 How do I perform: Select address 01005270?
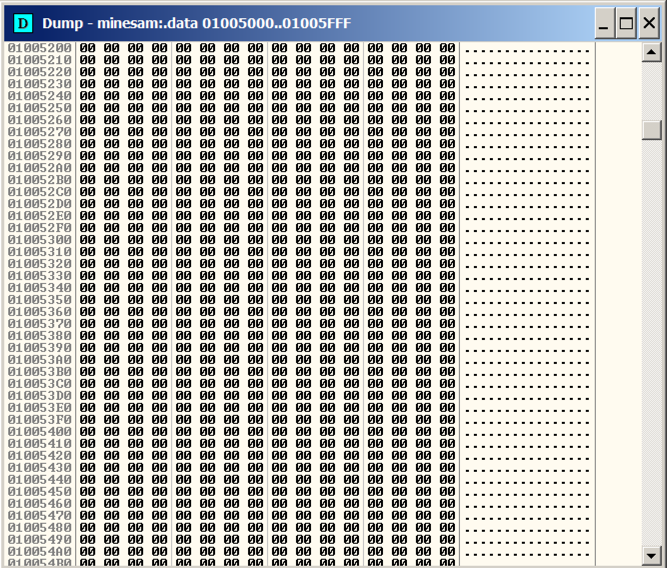[40, 132]
